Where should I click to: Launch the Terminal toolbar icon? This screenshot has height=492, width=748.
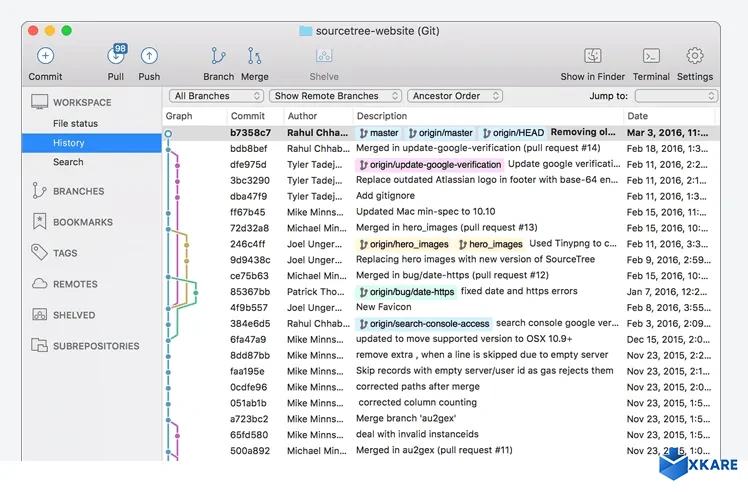(651, 56)
